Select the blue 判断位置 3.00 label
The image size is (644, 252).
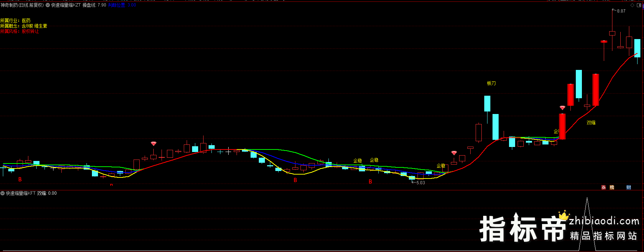[122, 5]
